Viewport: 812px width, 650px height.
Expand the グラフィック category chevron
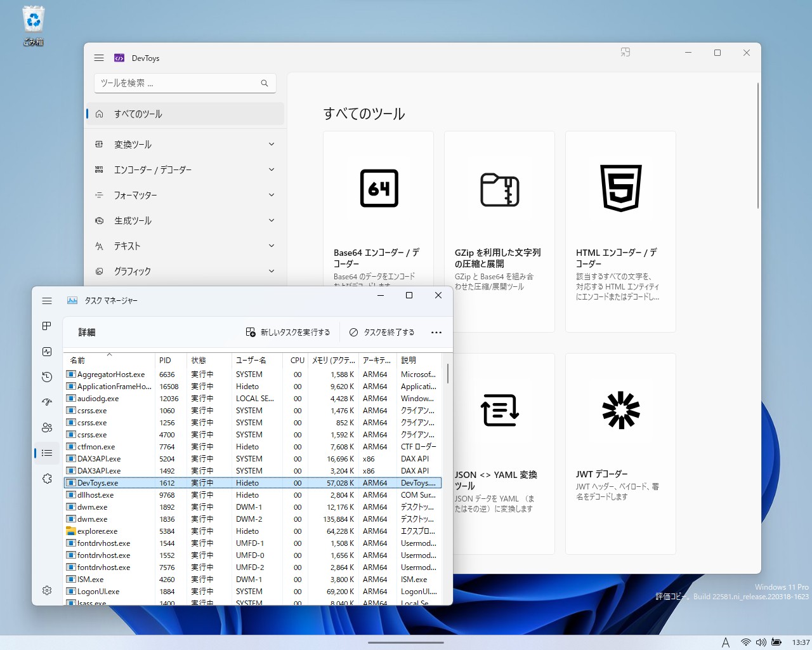point(272,271)
